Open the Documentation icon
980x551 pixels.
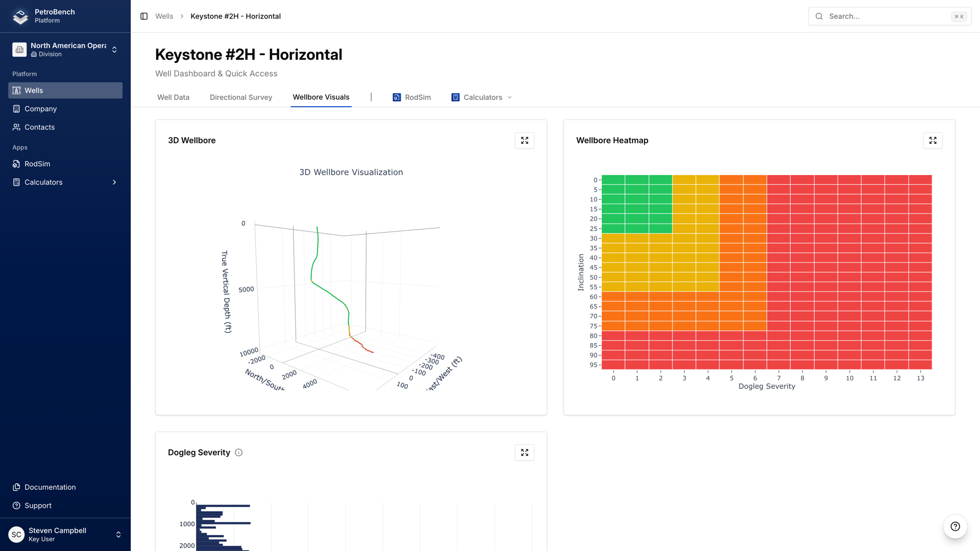17,487
